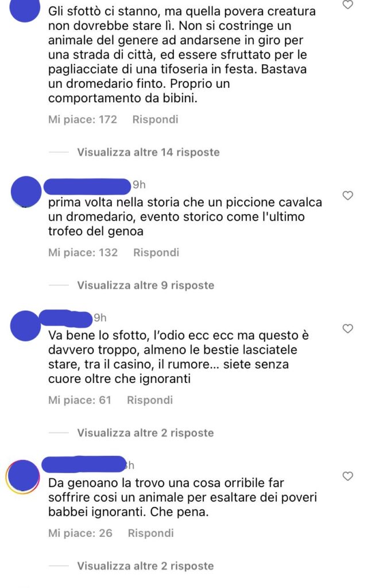View who liked via 'Mi piace: 172'
The height and width of the screenshot is (588, 375).
pyautogui.click(x=83, y=119)
